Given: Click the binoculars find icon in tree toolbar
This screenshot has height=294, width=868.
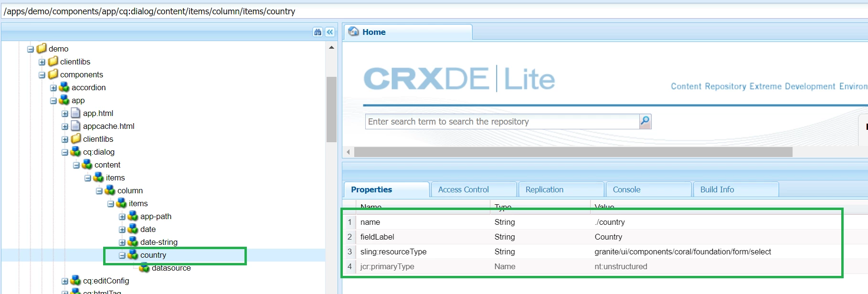Looking at the screenshot, I should tap(318, 32).
